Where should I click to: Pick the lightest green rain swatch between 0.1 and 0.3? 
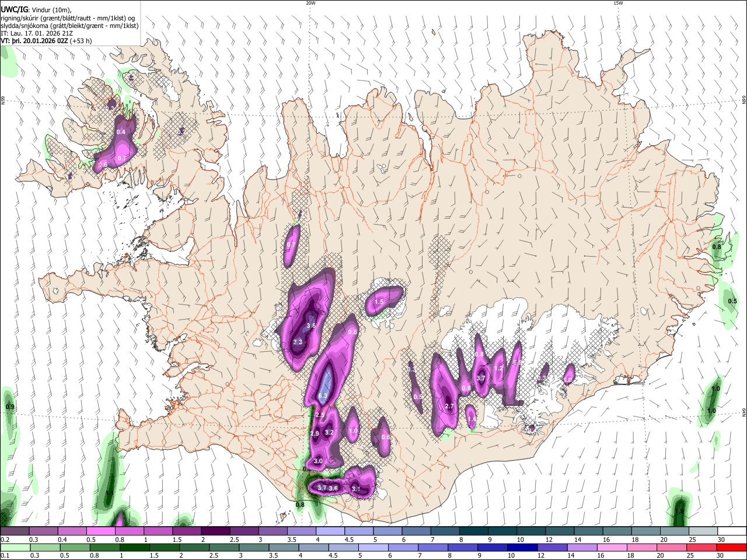(x=15, y=547)
